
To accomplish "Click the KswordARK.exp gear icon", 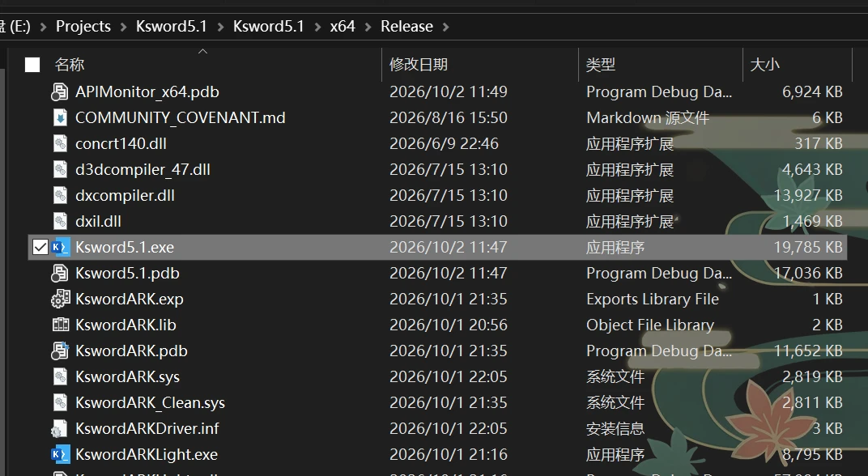I will (x=61, y=299).
